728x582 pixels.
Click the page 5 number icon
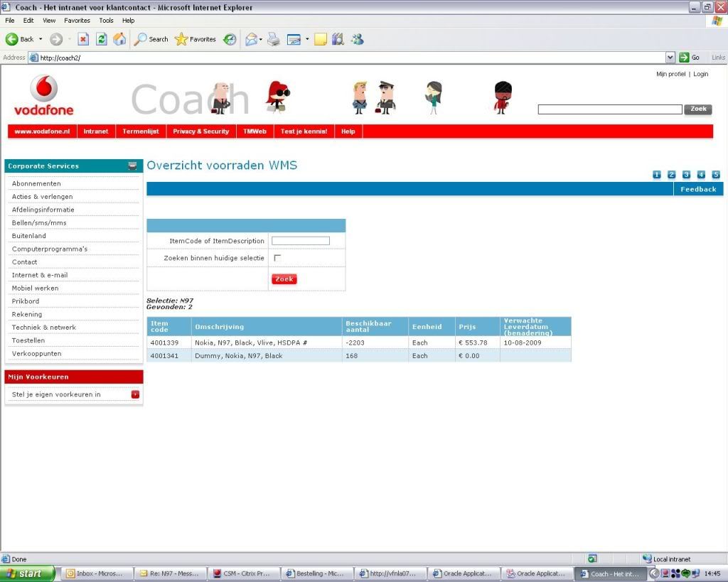coord(716,175)
